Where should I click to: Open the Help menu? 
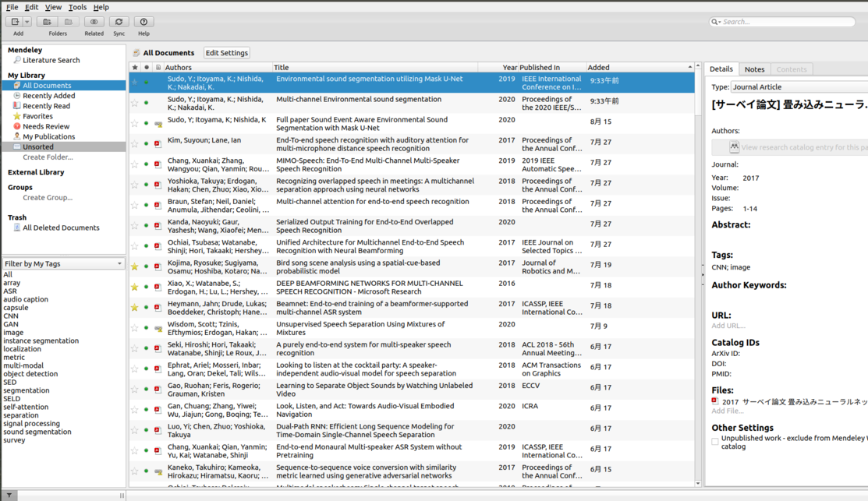tap(101, 7)
